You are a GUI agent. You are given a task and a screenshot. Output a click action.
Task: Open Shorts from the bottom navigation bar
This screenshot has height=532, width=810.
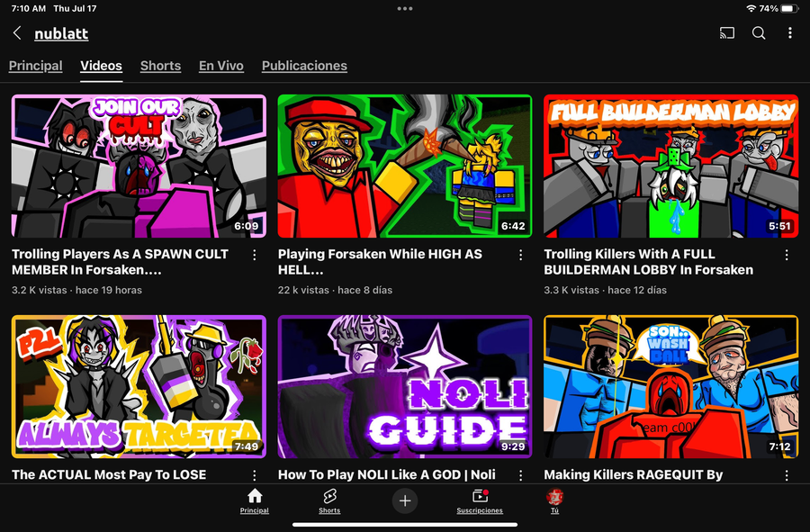[329, 501]
